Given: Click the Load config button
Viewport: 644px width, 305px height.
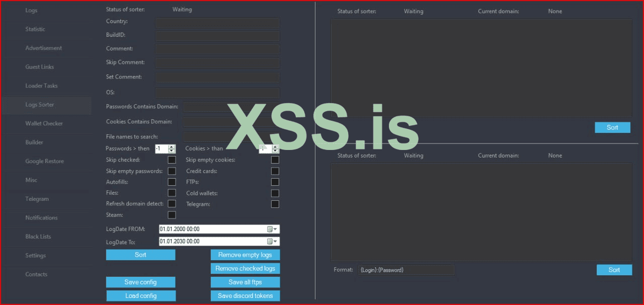Looking at the screenshot, I should (x=141, y=295).
